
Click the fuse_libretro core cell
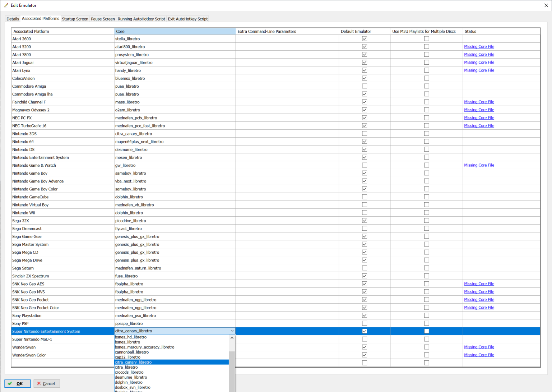pos(175,276)
